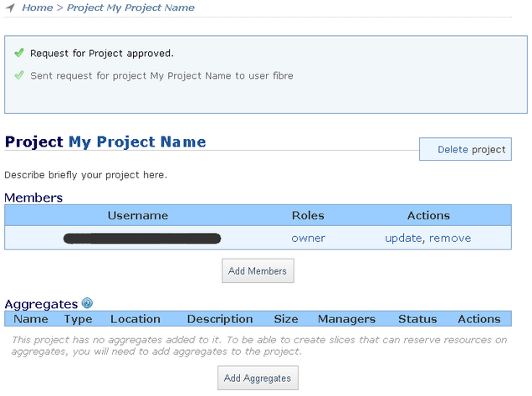Click the checkmark beside 'Sent request for project' message
This screenshot has height=396, width=532.
(x=19, y=75)
